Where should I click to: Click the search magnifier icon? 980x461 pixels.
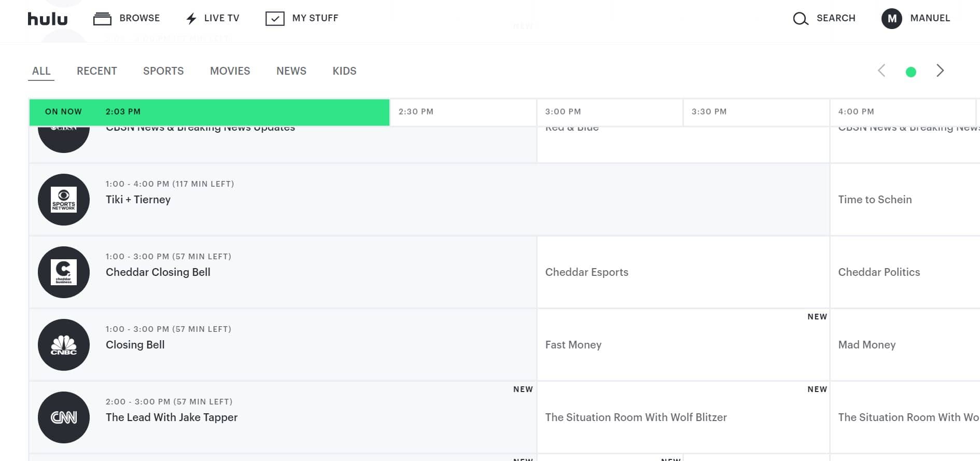(x=801, y=19)
